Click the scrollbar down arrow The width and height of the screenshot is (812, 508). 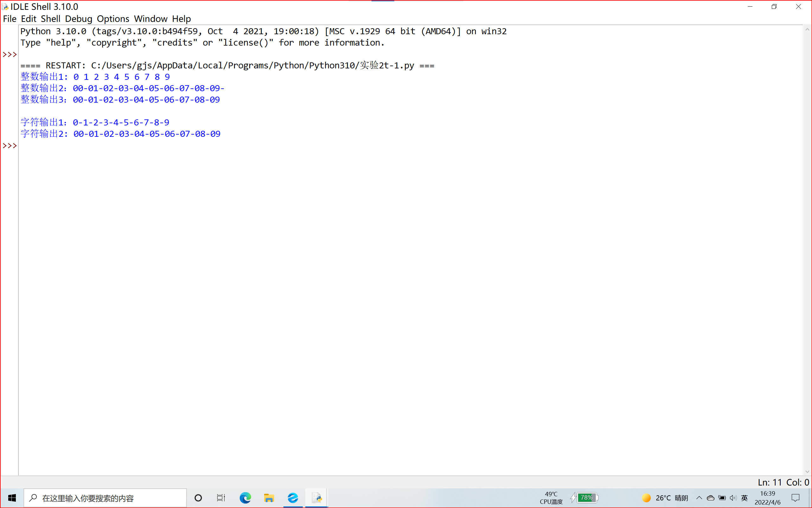tap(807, 472)
